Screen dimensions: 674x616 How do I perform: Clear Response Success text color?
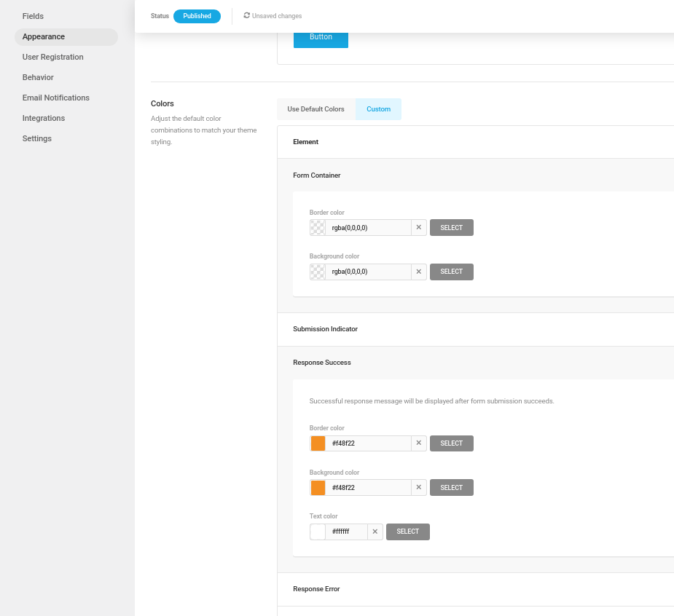tap(375, 532)
